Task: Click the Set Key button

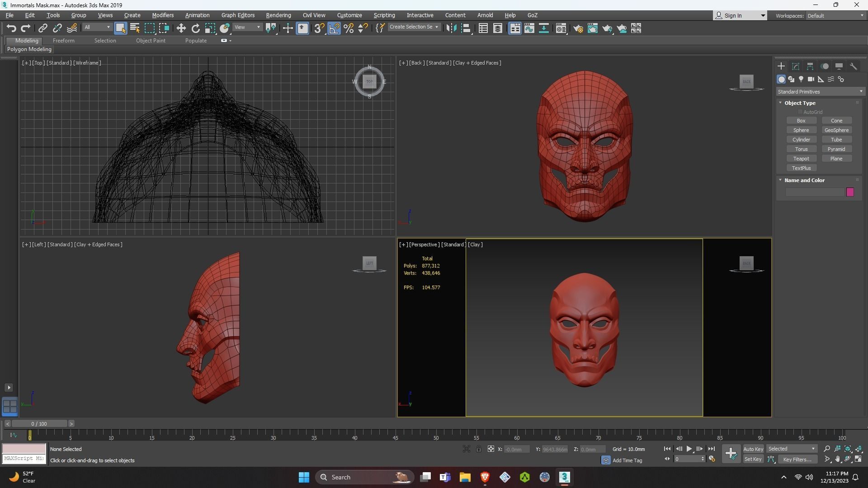Action: pos(753,460)
